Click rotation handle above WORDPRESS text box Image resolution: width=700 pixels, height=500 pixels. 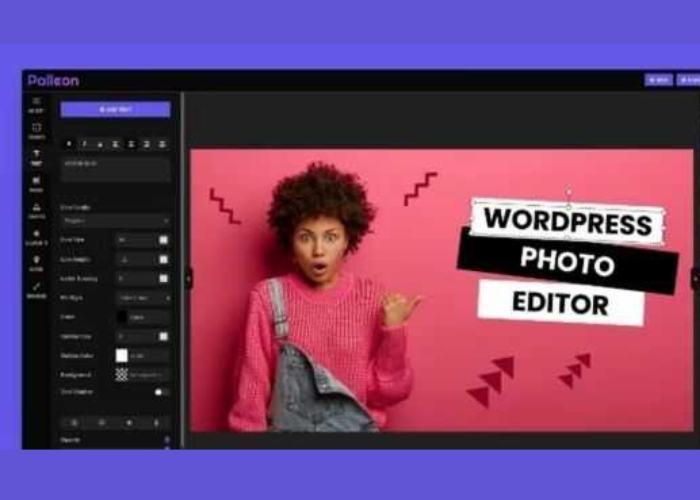point(569,192)
